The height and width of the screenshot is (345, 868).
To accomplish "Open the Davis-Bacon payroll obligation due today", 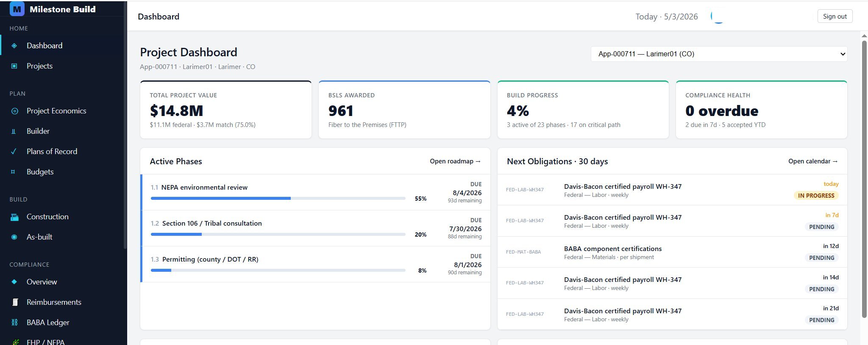I will coord(672,190).
